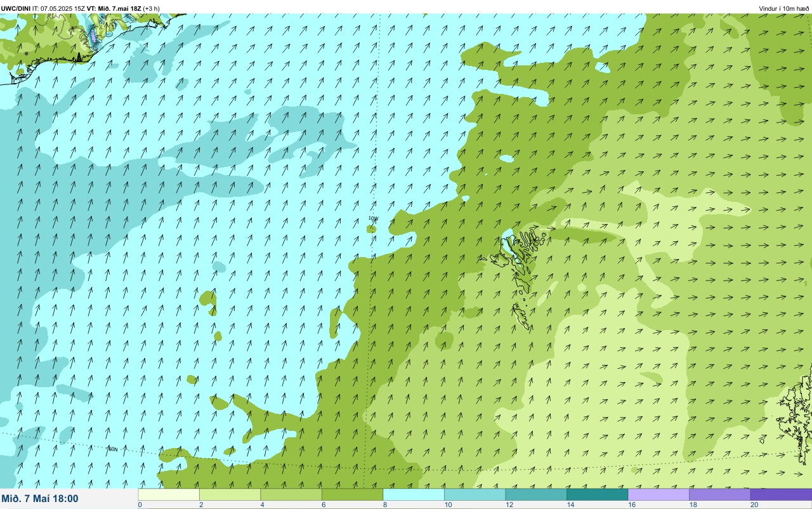Click the pale yellow 0–2 legend swatch

pos(169,494)
